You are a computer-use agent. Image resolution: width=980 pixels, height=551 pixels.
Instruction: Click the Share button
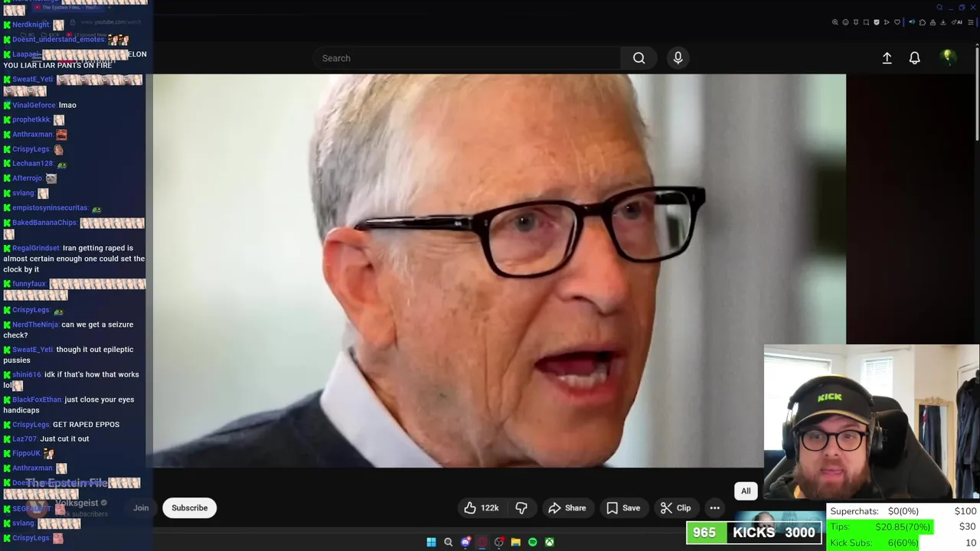point(567,508)
